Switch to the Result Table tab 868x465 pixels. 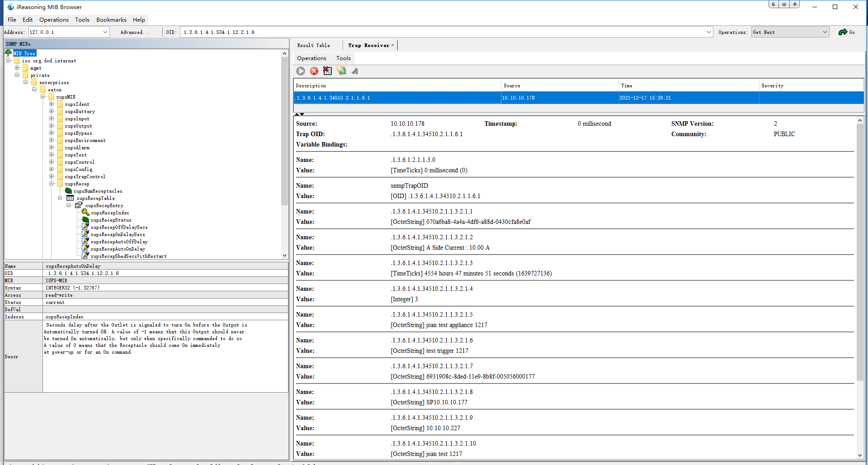[314, 45]
